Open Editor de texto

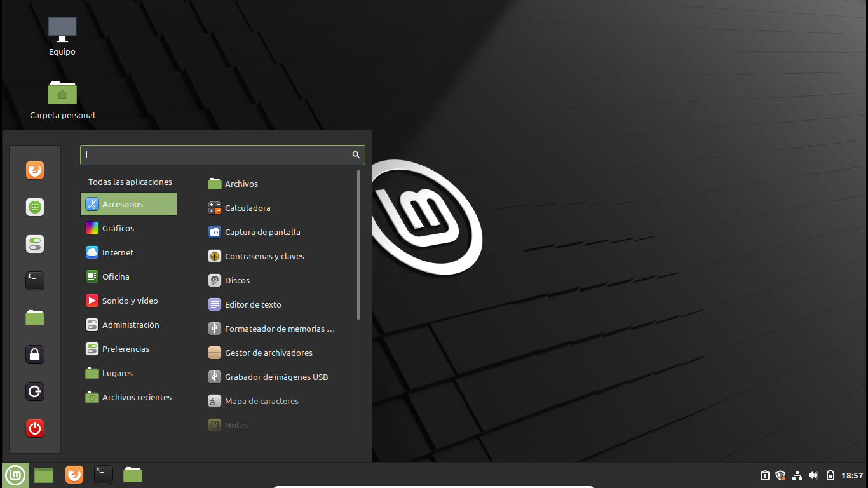tap(280, 304)
